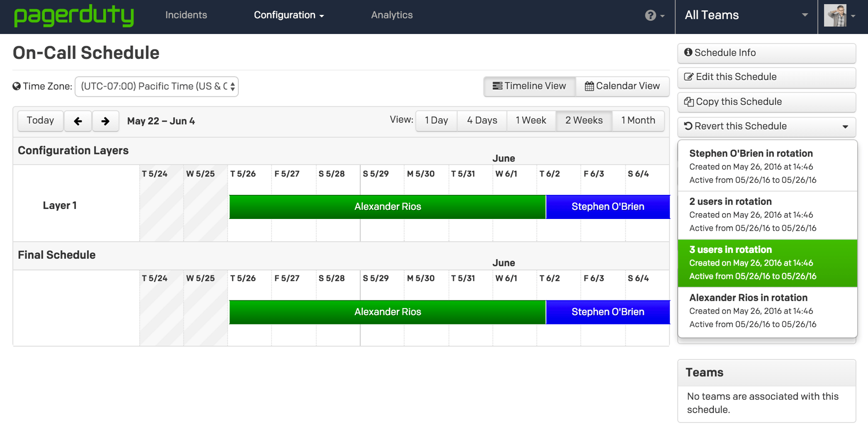Select the 1 Week view
The image size is (868, 437).
point(531,121)
